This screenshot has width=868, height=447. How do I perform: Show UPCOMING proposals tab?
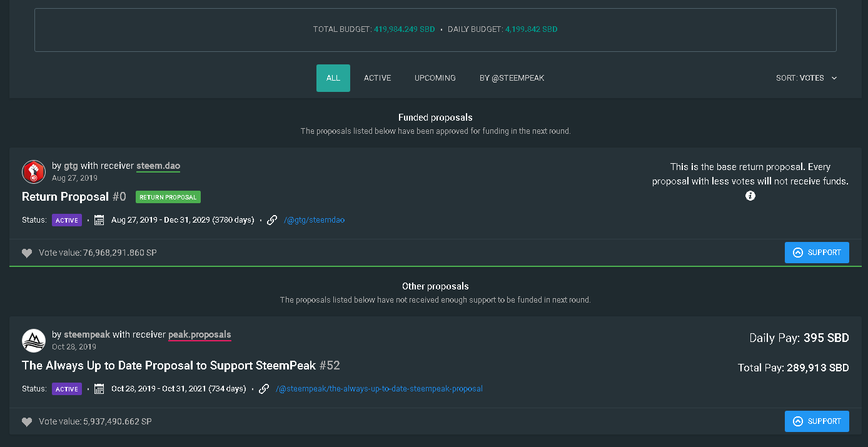click(435, 78)
